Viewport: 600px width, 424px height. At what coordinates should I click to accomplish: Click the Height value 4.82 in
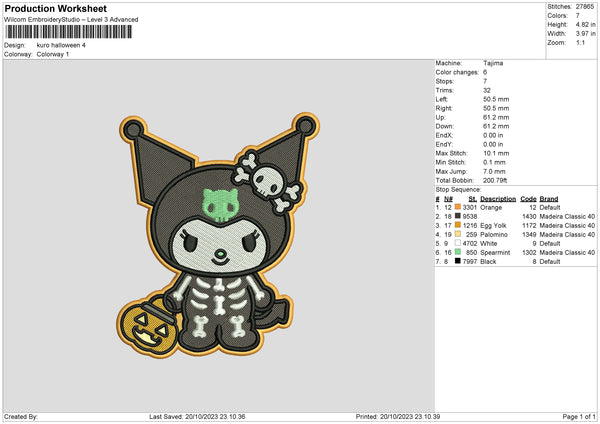585,24
